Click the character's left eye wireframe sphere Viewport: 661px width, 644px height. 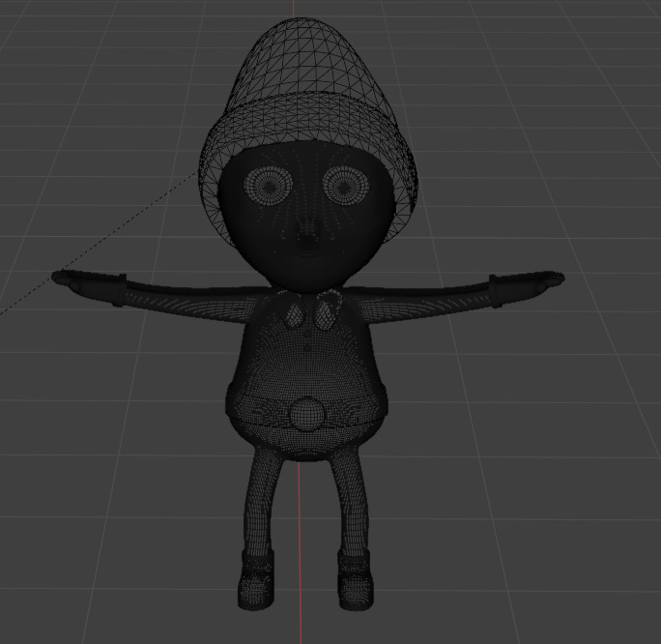[x=346, y=185]
